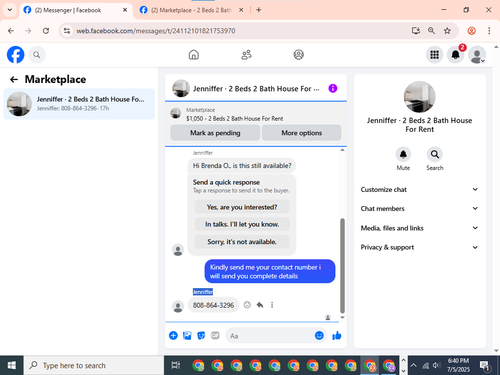This screenshot has height=375, width=500.
Task: Click the browser address bar URL
Action: click(x=156, y=31)
